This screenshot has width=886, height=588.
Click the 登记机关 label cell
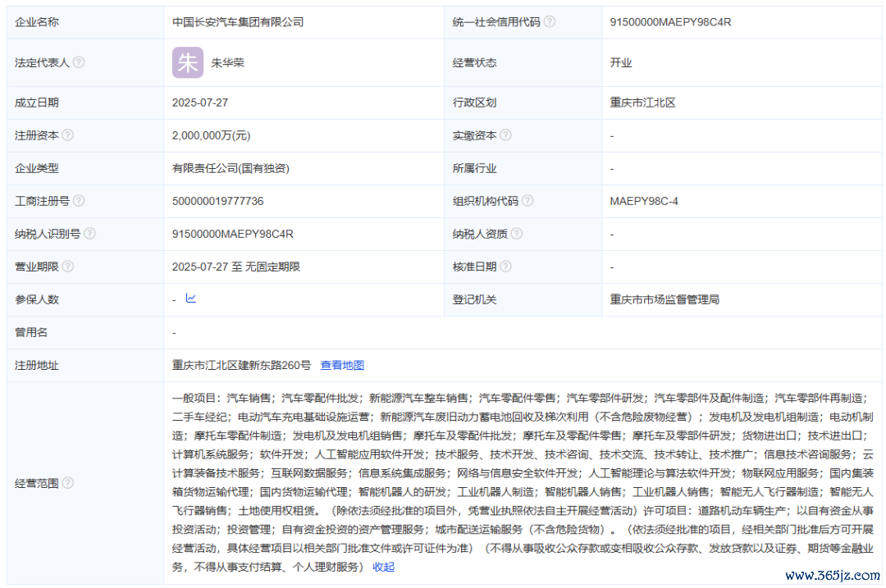click(x=523, y=299)
